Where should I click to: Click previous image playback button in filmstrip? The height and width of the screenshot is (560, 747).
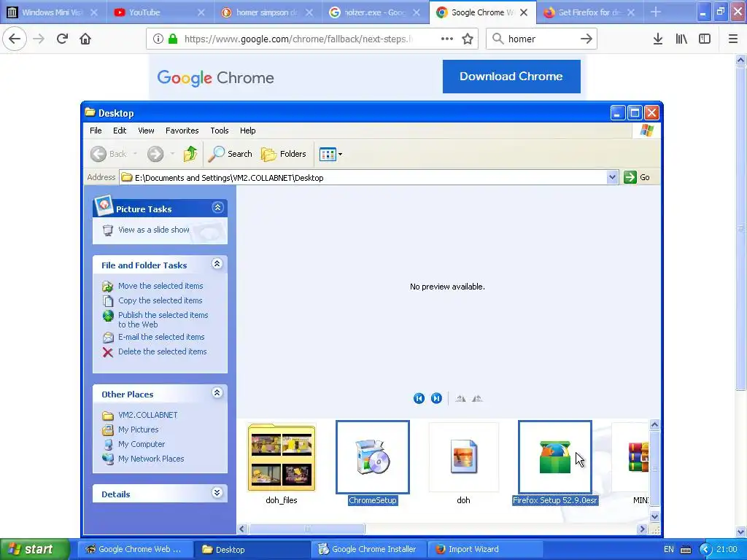[419, 399]
